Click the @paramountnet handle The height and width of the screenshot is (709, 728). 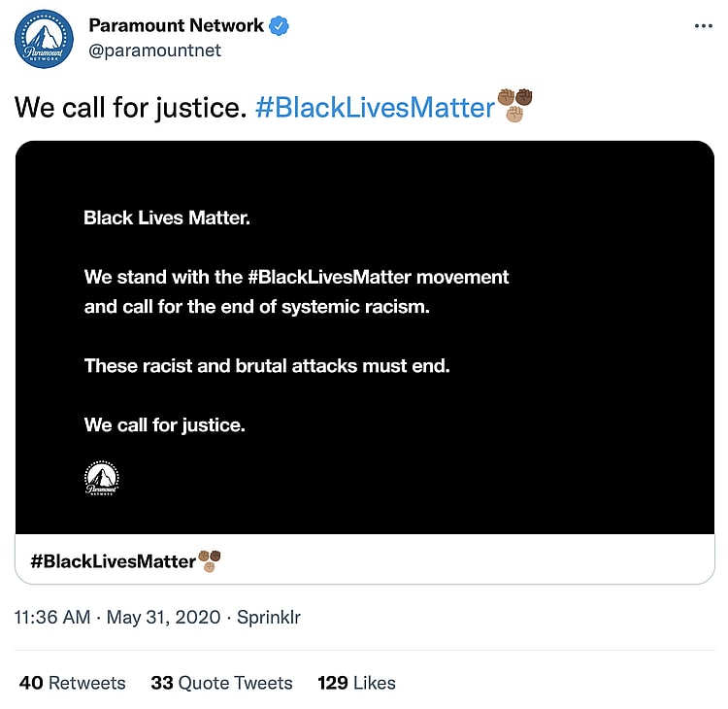click(x=154, y=51)
